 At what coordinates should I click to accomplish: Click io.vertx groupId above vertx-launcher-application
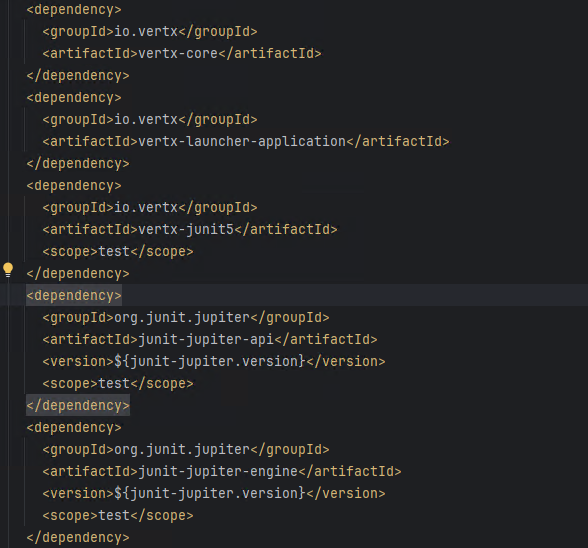pos(146,119)
